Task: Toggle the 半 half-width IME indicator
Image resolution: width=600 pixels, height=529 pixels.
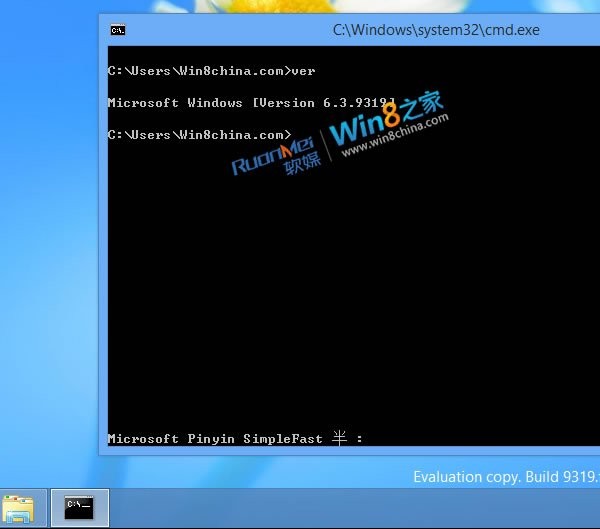Action: (339, 439)
